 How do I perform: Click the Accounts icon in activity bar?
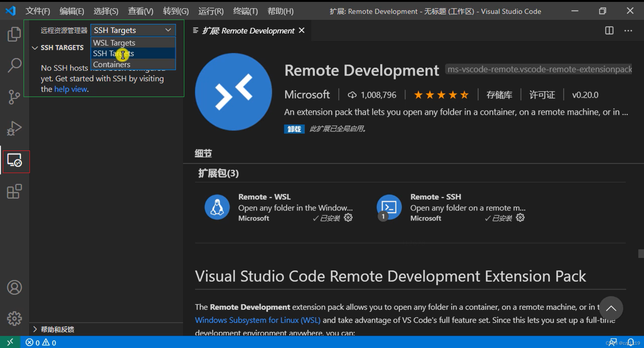click(14, 287)
